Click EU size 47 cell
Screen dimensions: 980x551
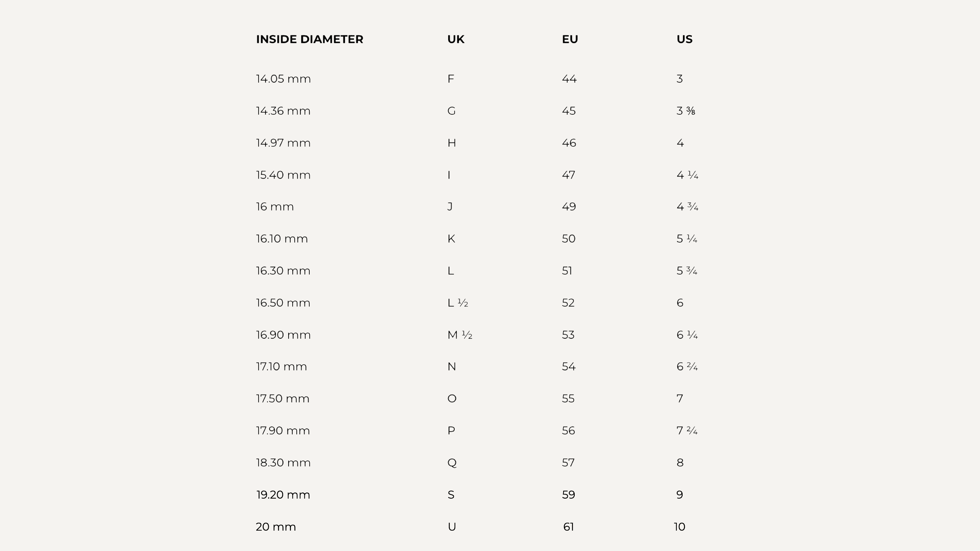point(568,175)
